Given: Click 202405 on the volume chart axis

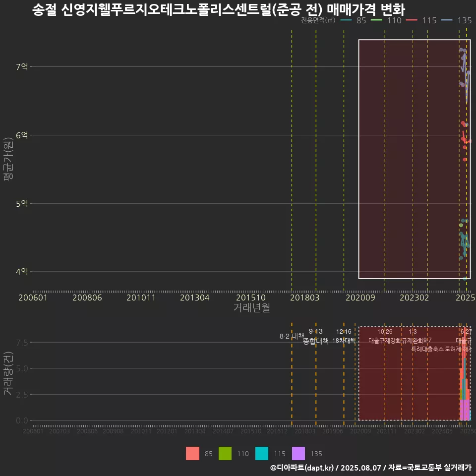Looking at the screenshot, I should coord(442,431).
